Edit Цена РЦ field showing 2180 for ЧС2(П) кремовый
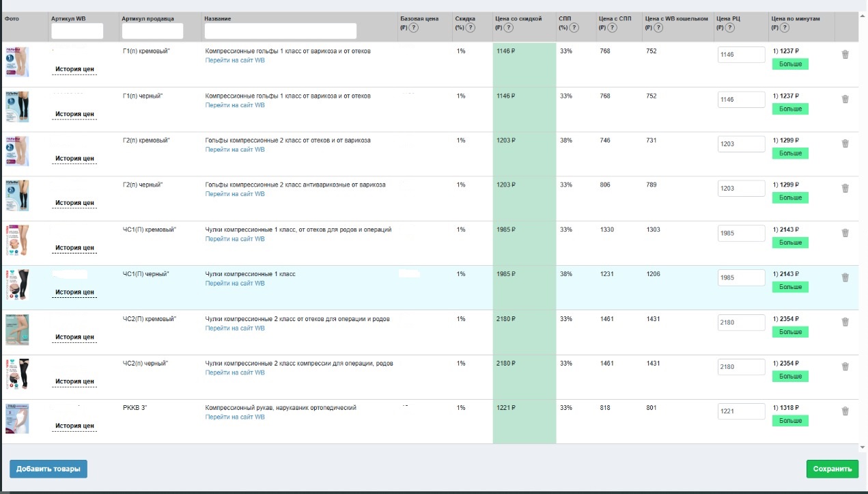The height and width of the screenshot is (494, 868). [741, 322]
